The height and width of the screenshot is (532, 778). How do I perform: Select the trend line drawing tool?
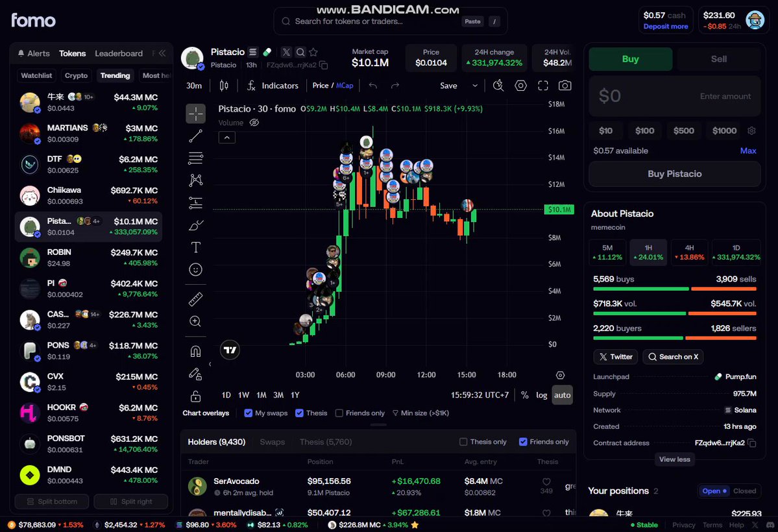coord(195,136)
